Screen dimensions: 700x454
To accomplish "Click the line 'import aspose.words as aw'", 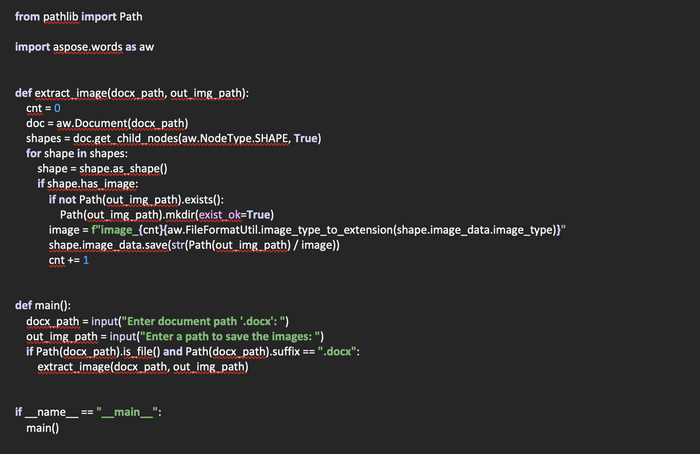I will point(84,47).
